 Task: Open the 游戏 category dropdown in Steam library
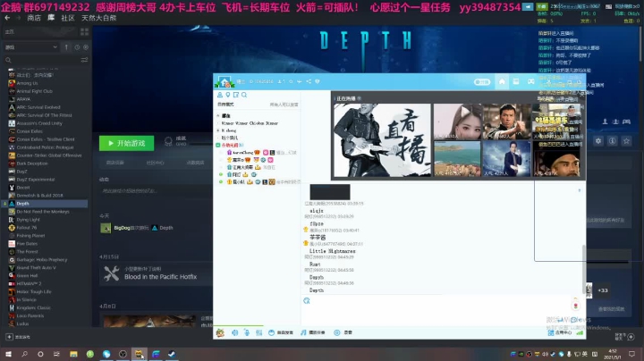(30, 47)
